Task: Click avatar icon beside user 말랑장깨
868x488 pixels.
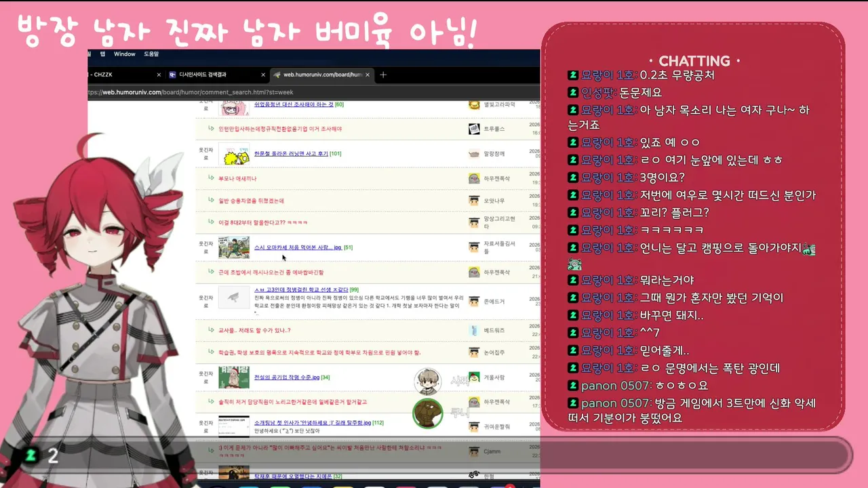Action: [x=475, y=154]
